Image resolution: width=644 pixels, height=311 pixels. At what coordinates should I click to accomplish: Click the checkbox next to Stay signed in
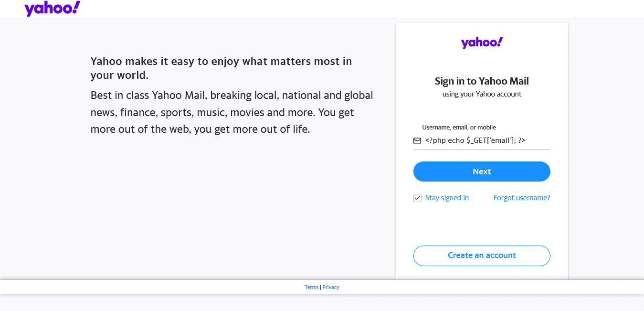tap(417, 197)
